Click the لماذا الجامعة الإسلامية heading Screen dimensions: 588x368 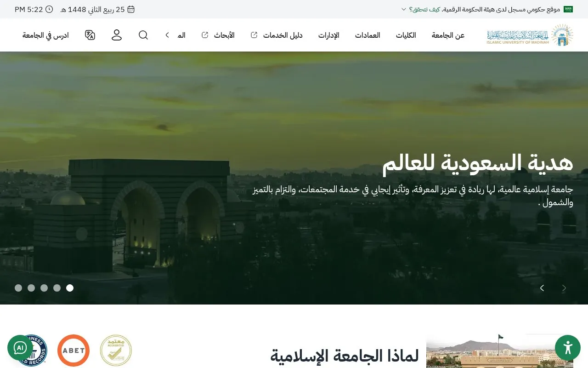click(345, 356)
